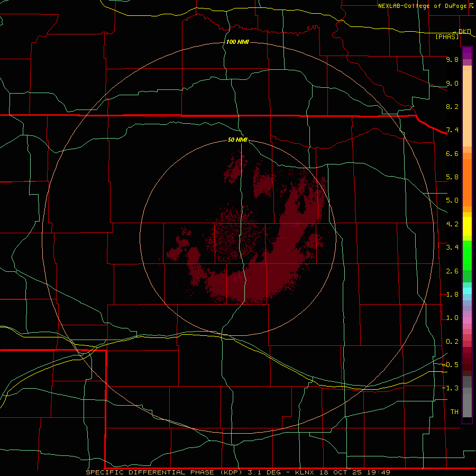Viewport: 476px width, 476px height.
Task: Click the cyan segment of the color bar
Action: pos(467,291)
